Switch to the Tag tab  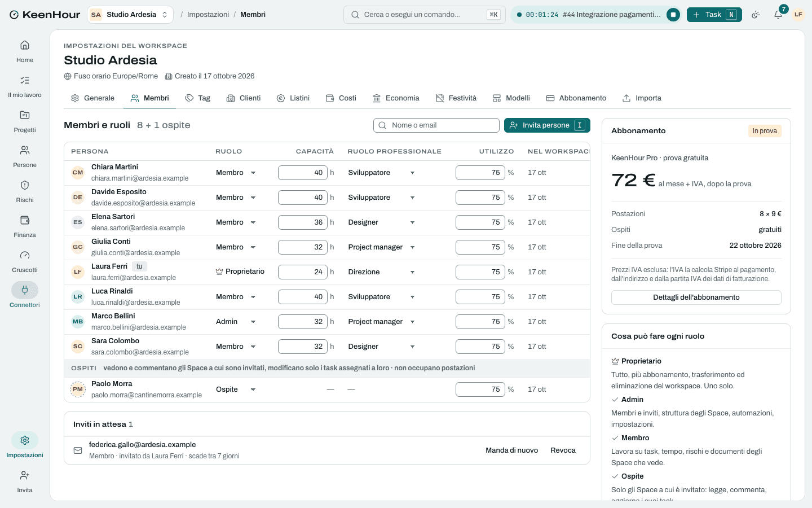[x=198, y=98]
